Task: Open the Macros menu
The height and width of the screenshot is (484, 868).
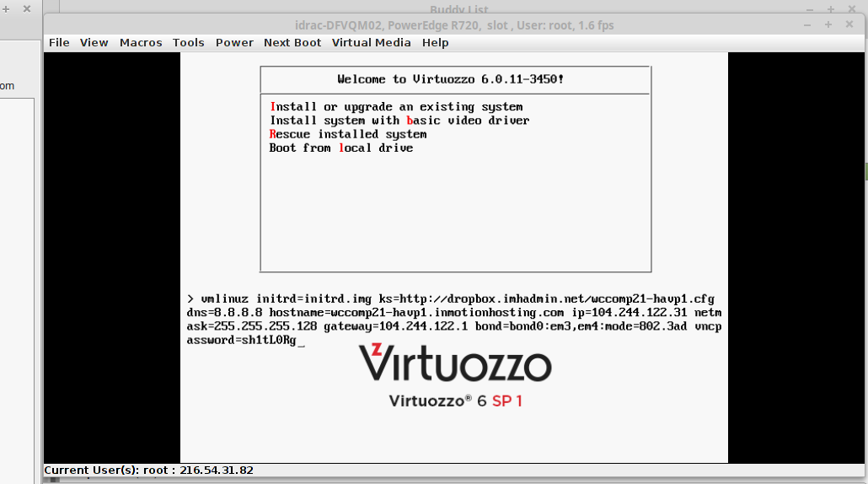Action: 141,43
